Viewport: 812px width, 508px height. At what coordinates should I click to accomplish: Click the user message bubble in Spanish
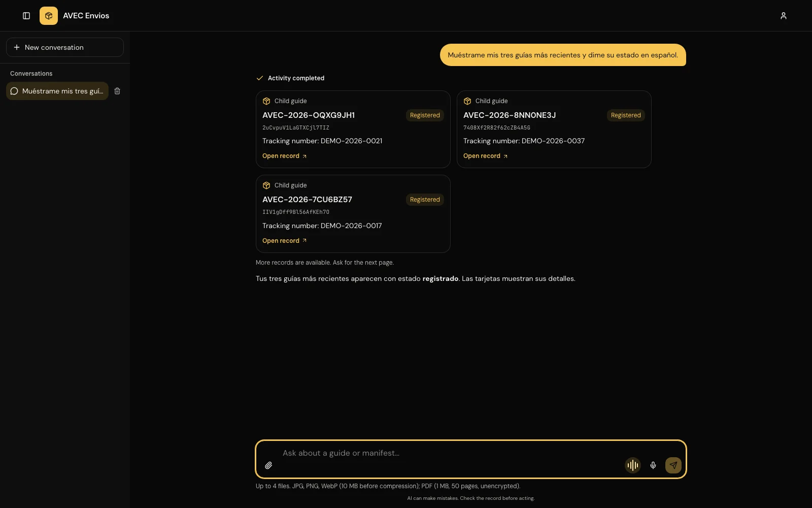(x=563, y=55)
